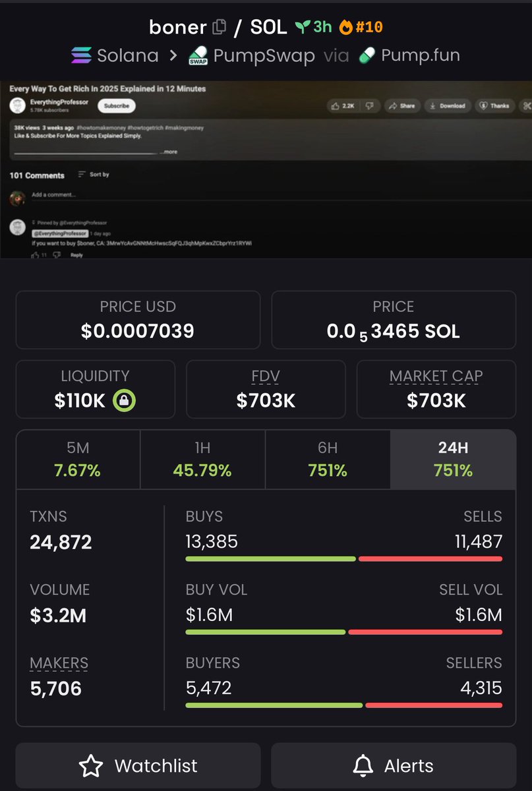
Task: Click the Subscribe button in banner
Action: (x=117, y=105)
